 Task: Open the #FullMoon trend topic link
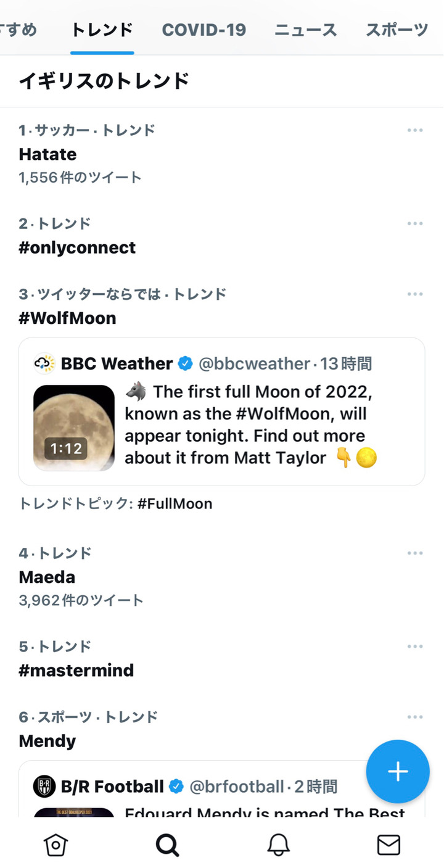point(175,504)
